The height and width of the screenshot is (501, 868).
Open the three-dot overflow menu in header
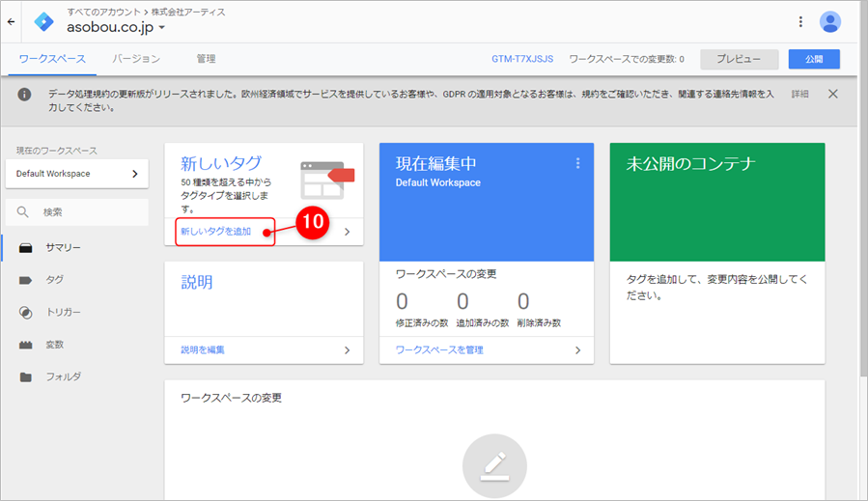pos(800,21)
